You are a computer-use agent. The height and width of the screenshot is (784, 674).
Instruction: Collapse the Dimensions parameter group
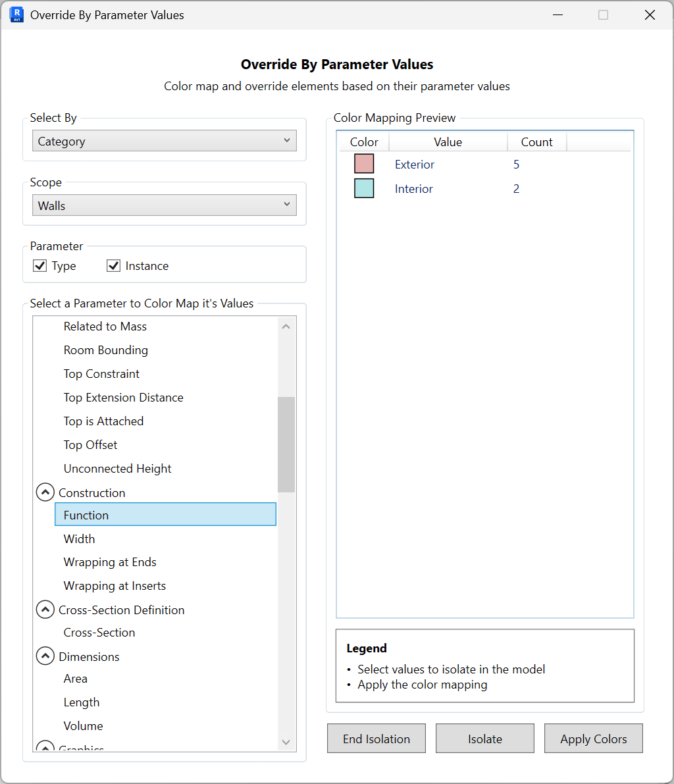45,656
